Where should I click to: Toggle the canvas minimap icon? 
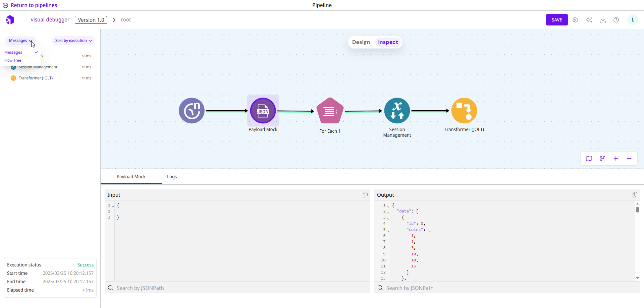pos(589,159)
